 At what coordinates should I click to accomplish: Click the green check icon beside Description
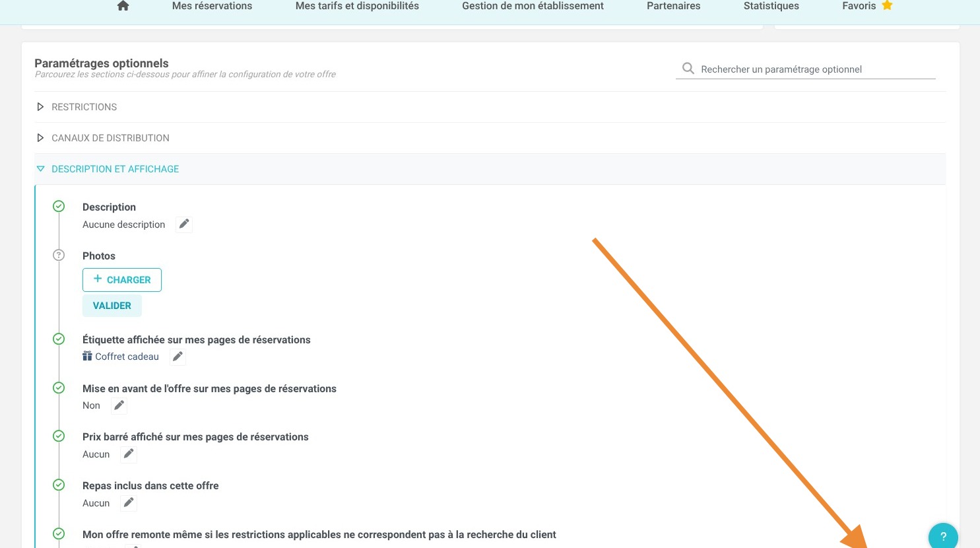coord(59,207)
